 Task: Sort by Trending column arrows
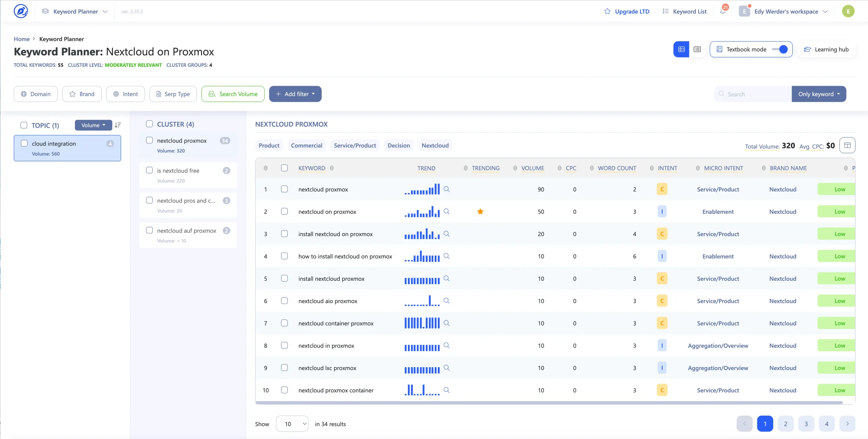466,168
